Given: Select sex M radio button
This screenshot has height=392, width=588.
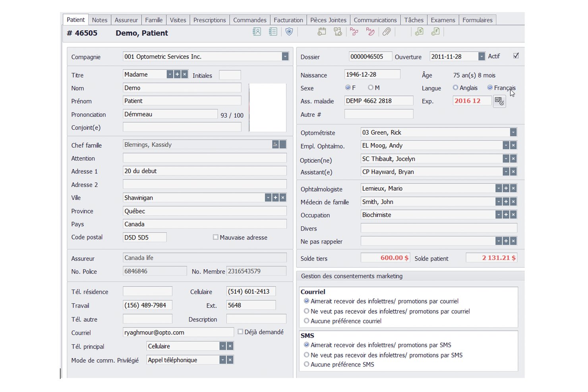Looking at the screenshot, I should click(370, 87).
